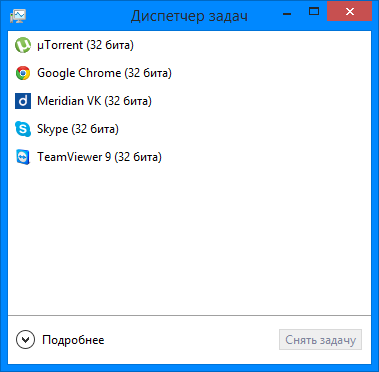Open the Task Manager title bar system icon

(18, 16)
